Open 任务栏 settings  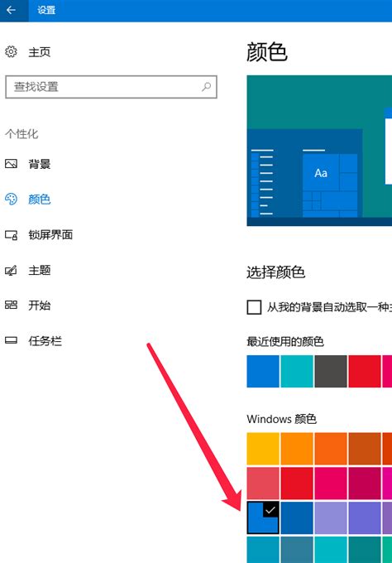pos(45,340)
